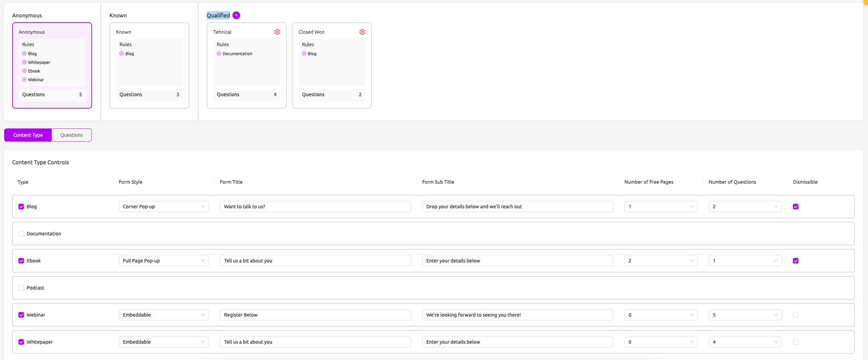Edit the Whitepaper Form Title field
This screenshot has height=360, width=868.
(x=315, y=342)
